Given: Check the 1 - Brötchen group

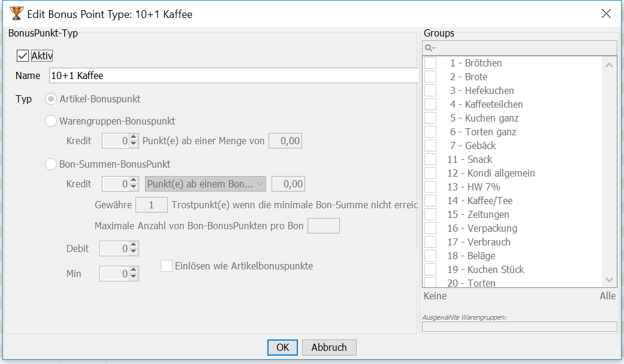Looking at the screenshot, I should coord(430,63).
